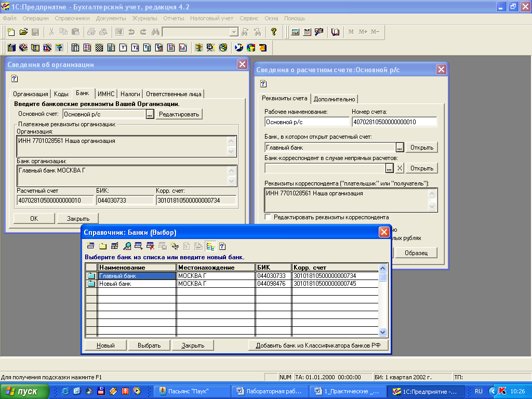Switch to the ИМНС tab
Viewport: 532px width, 399px height.
(106, 94)
